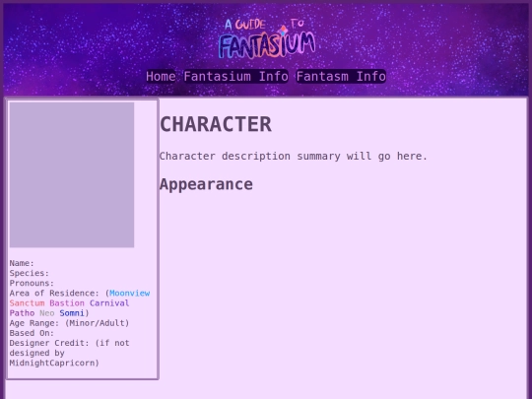Open the Fantasium Info nav item
This screenshot has width=532, height=399.
236,76
